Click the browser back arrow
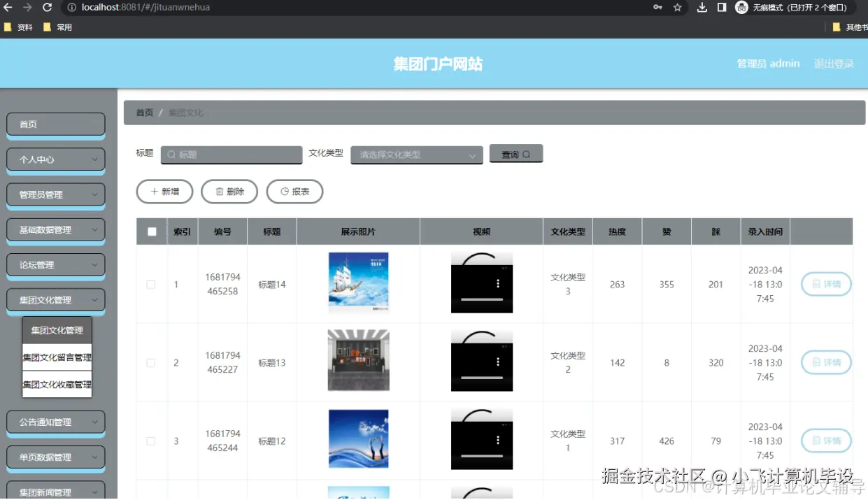Screen dimensions: 868x500 (x=8, y=7)
